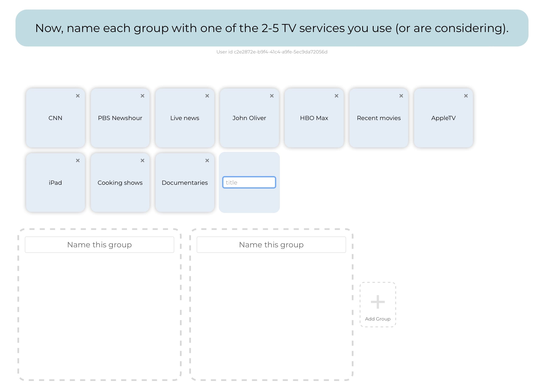Remove the CNN card
This screenshot has width=544, height=392.
[x=78, y=96]
